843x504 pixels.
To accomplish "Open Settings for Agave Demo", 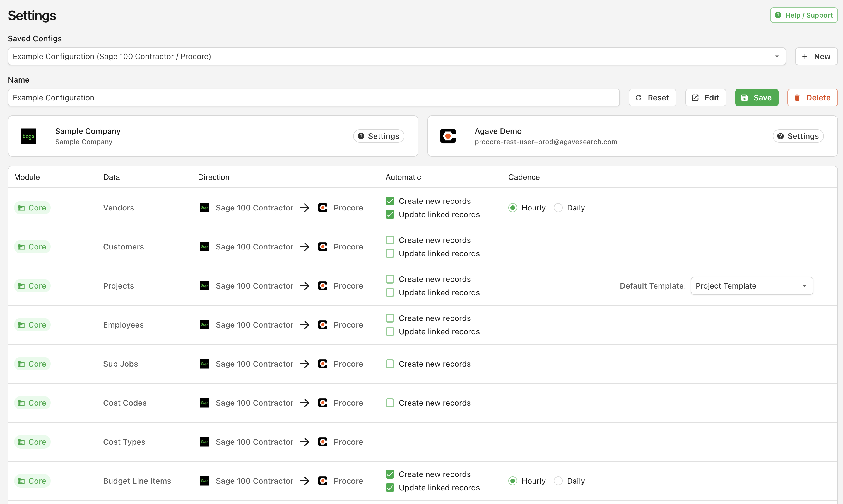I will coord(798,136).
